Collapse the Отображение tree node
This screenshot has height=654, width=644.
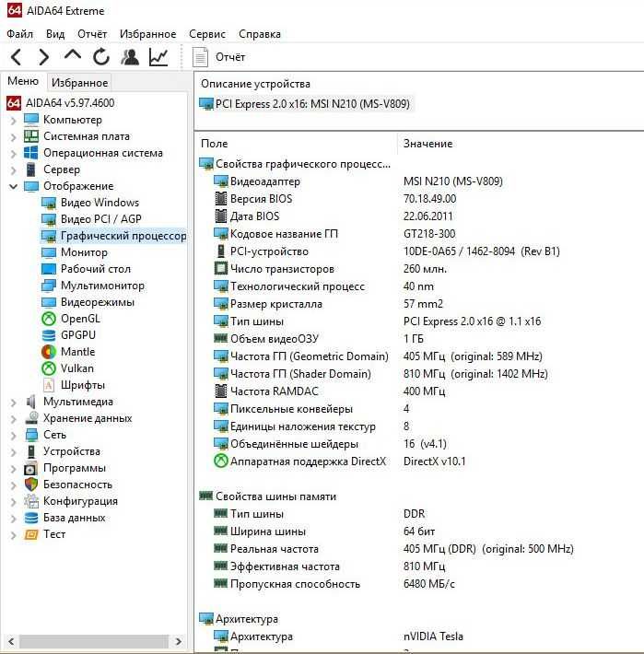13,186
